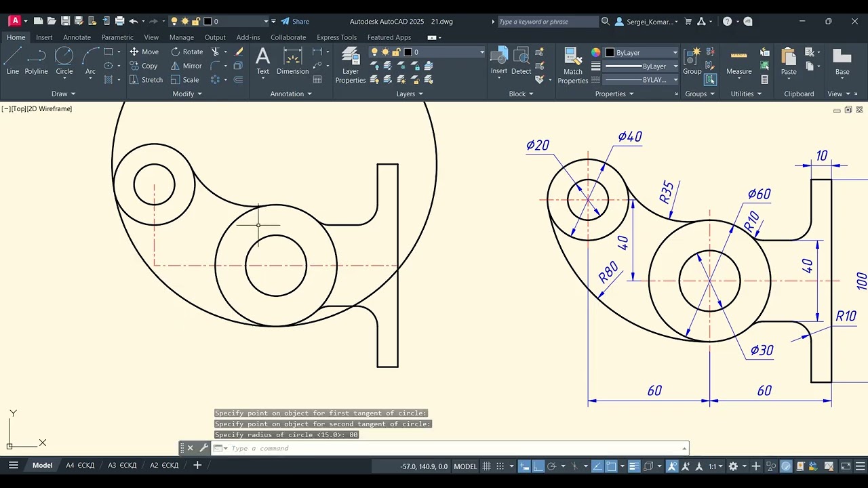
Task: Switch to A4 ЕСКД layout tab
Action: (80, 466)
